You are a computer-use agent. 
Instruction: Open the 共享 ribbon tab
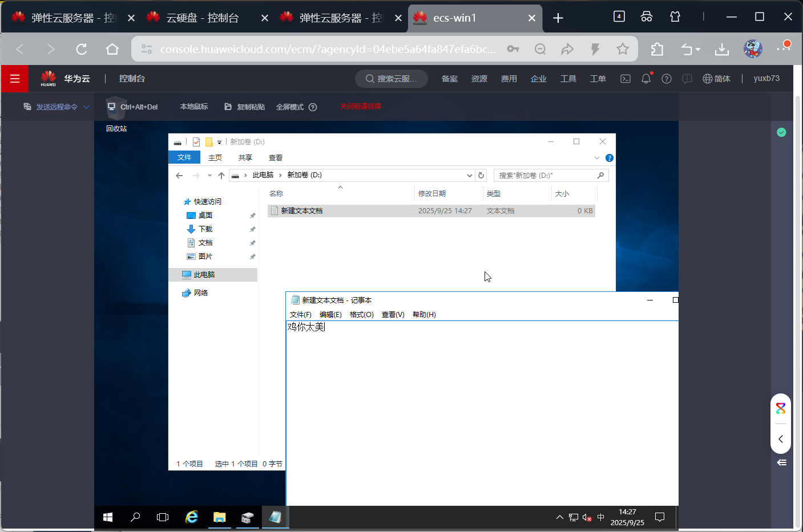tap(245, 158)
